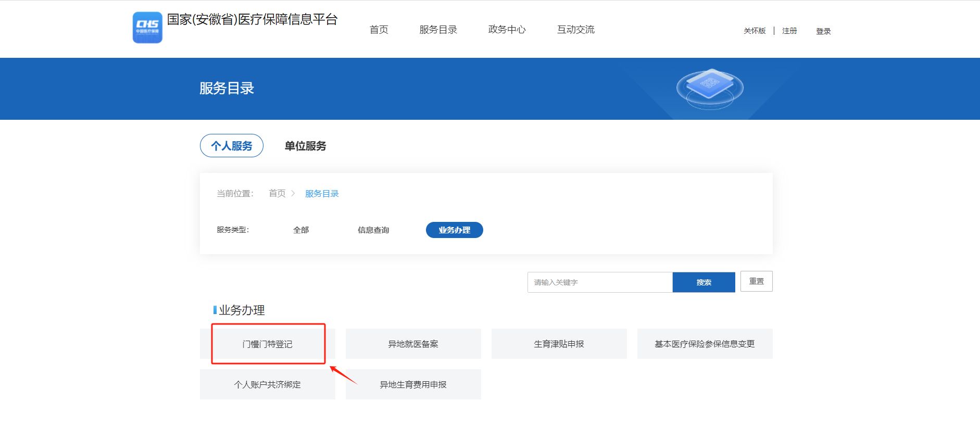Switch to 关怀版 mode
980x425 pixels.
pyautogui.click(x=755, y=31)
